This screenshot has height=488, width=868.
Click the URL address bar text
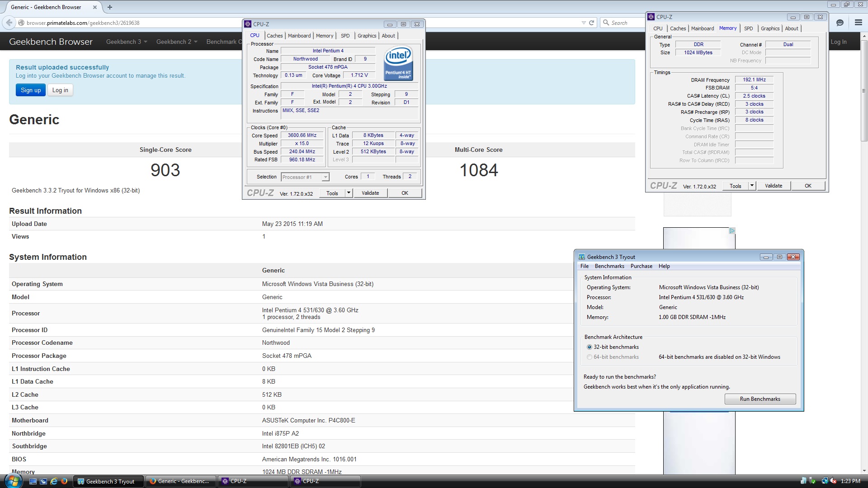tap(83, 23)
